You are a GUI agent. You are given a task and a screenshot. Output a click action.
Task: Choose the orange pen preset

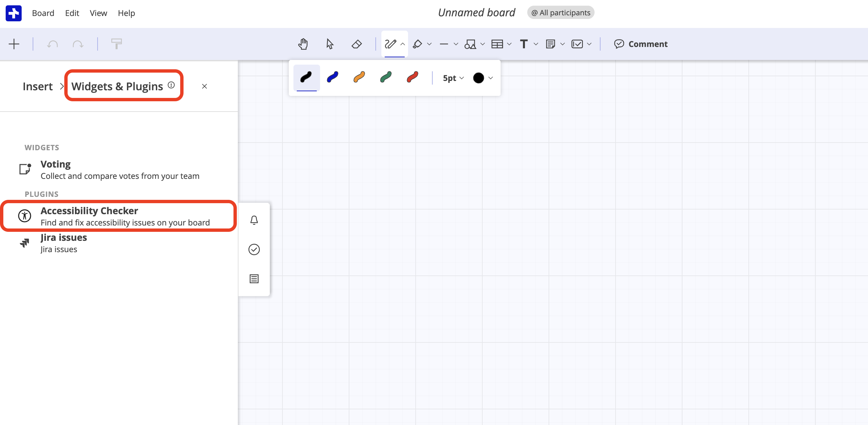click(359, 78)
